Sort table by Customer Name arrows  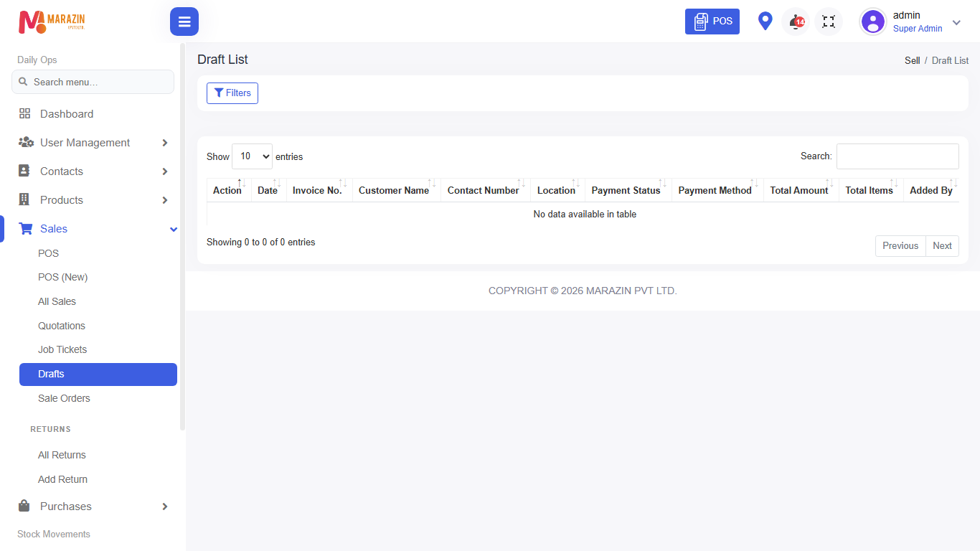pos(432,184)
